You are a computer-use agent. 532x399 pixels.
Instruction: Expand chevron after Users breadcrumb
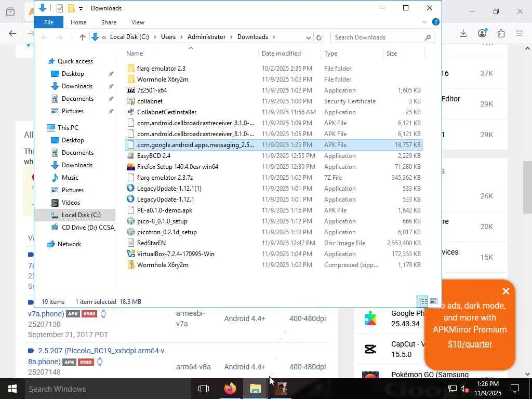click(181, 37)
